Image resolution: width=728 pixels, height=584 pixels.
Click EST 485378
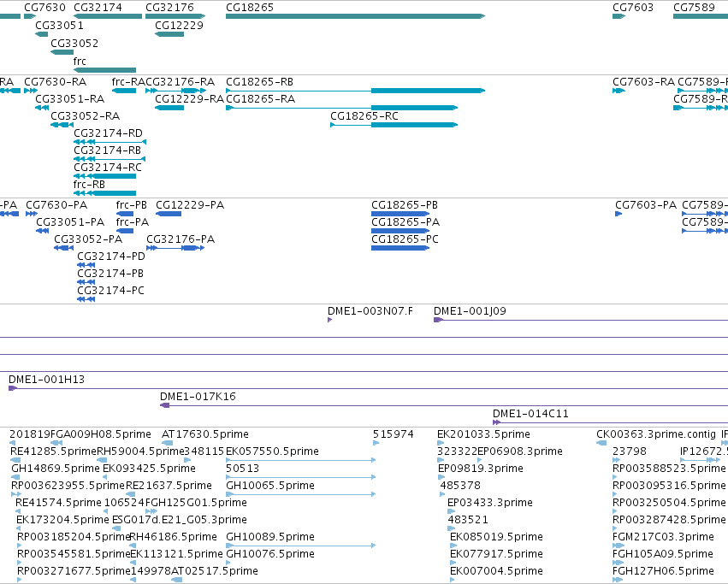coord(443,494)
